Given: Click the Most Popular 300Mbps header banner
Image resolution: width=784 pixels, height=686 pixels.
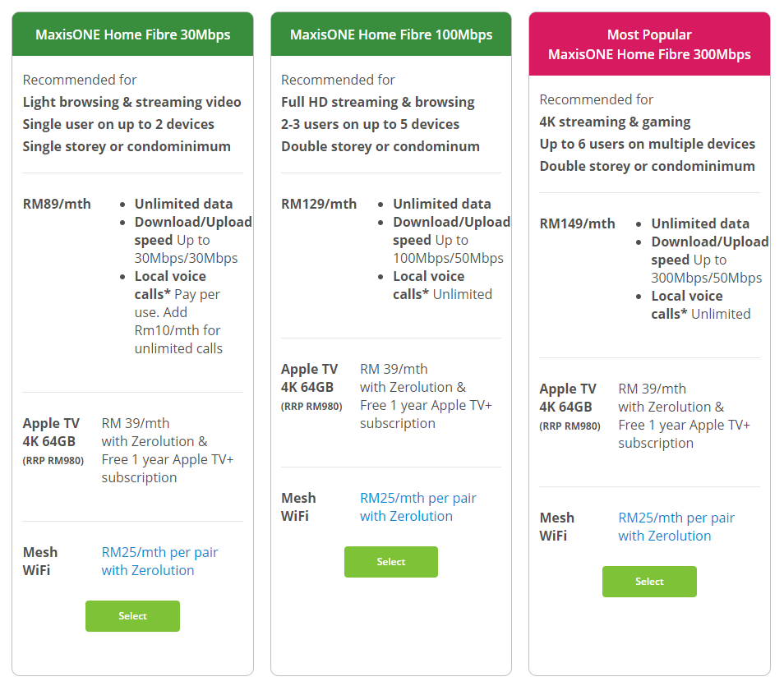Looking at the screenshot, I should pyautogui.click(x=649, y=44).
